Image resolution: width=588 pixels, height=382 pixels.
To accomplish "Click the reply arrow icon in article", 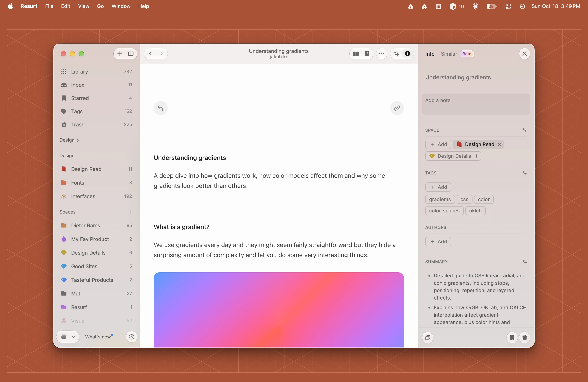I will (160, 108).
